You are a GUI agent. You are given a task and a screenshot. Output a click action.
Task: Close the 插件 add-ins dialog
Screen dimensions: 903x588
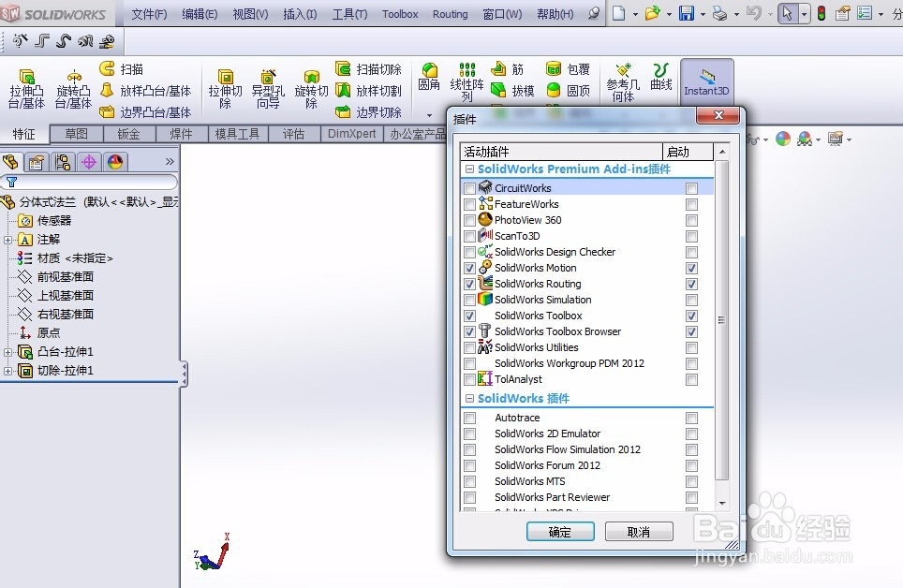(x=718, y=115)
